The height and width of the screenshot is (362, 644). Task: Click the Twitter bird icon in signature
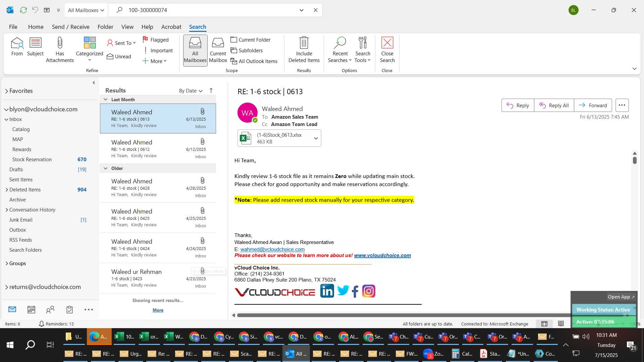pos(343,290)
